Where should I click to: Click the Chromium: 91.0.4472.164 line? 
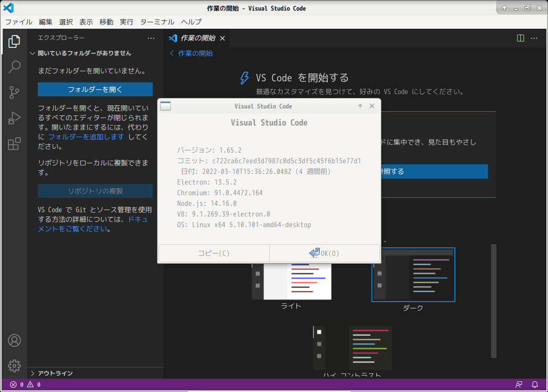pyautogui.click(x=220, y=193)
